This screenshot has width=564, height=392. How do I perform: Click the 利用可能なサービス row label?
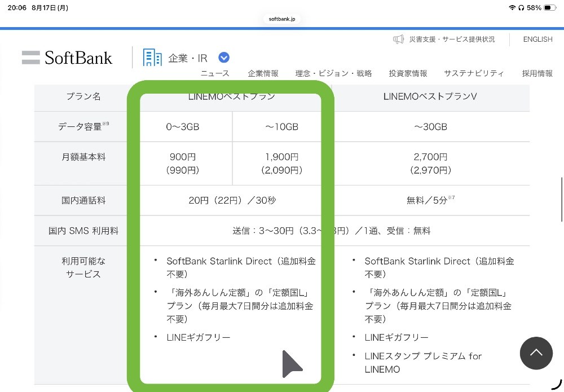click(x=83, y=267)
